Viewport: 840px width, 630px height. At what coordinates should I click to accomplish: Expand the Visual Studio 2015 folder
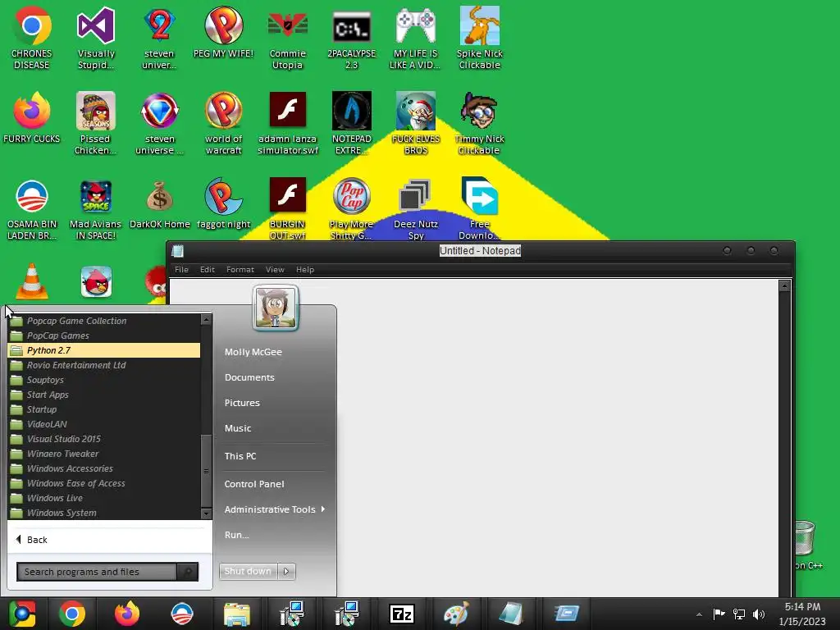pyautogui.click(x=104, y=439)
